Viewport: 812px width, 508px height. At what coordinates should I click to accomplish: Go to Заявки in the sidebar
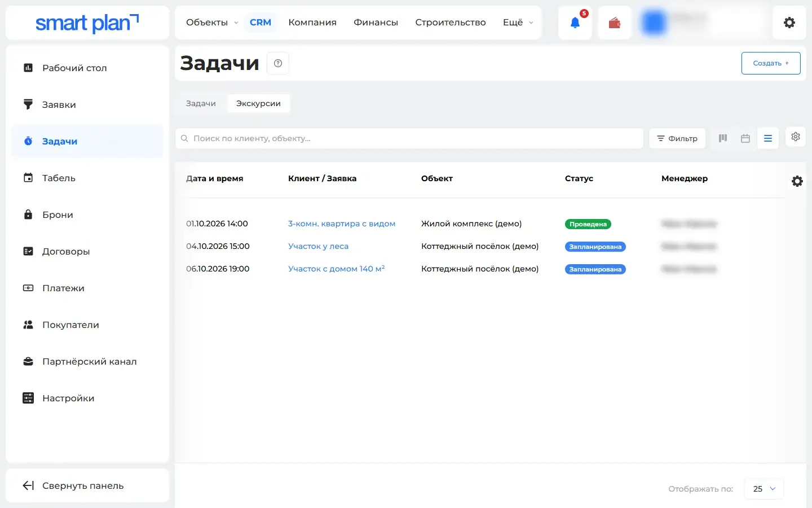pyautogui.click(x=87, y=104)
